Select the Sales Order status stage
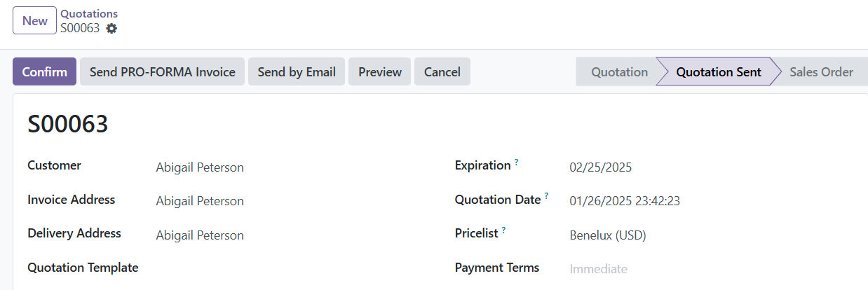The image size is (868, 290). [821, 71]
